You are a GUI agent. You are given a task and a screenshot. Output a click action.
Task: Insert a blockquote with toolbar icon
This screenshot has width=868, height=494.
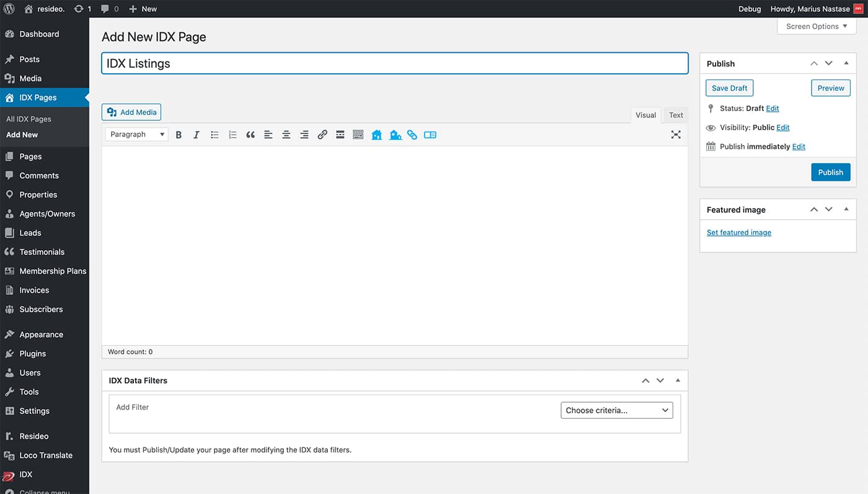point(250,135)
